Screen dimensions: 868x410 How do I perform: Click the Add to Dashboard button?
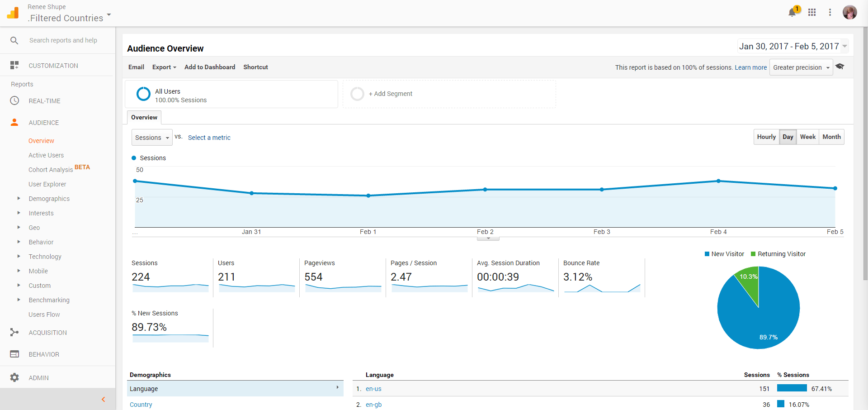tap(209, 67)
